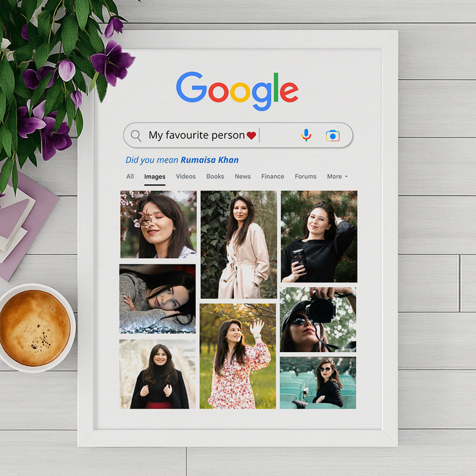Select the Images tab
The height and width of the screenshot is (476, 476).
(x=155, y=177)
